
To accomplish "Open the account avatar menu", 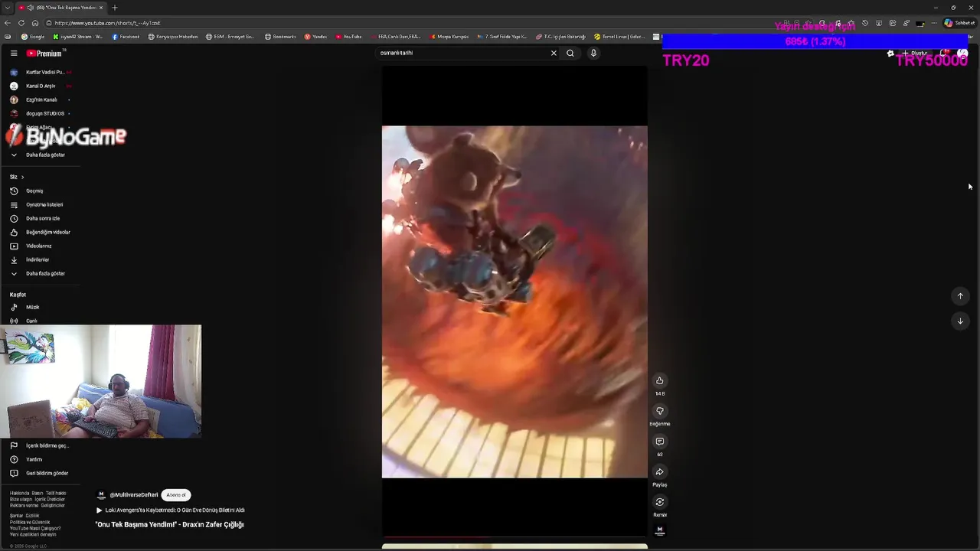I will (x=962, y=53).
